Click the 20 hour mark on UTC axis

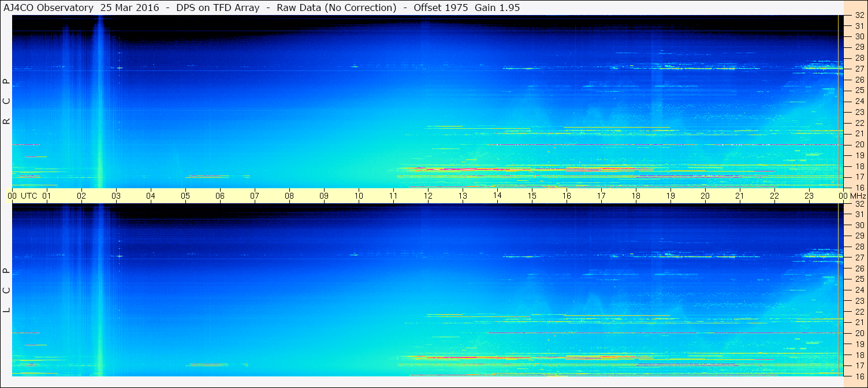pos(705,196)
